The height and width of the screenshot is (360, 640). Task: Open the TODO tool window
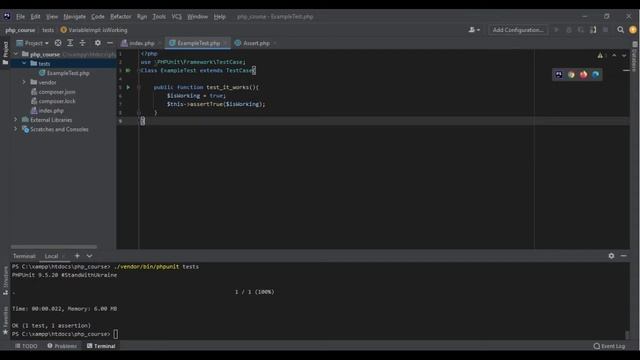26,346
